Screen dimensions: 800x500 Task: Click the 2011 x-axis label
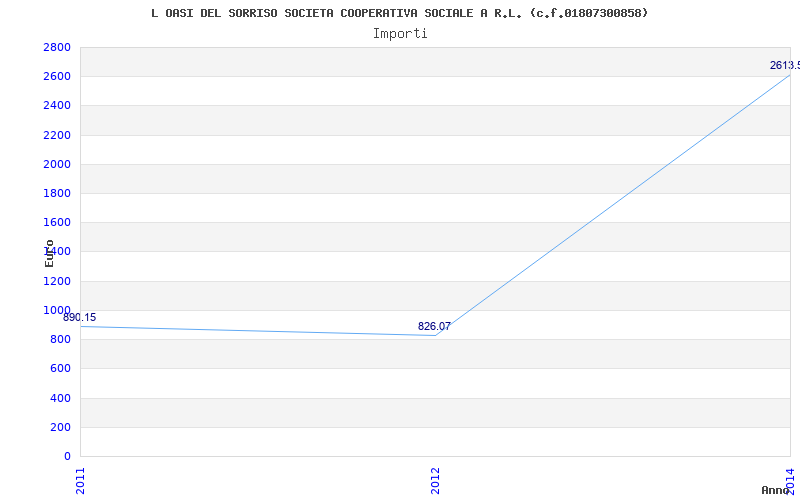point(81,481)
